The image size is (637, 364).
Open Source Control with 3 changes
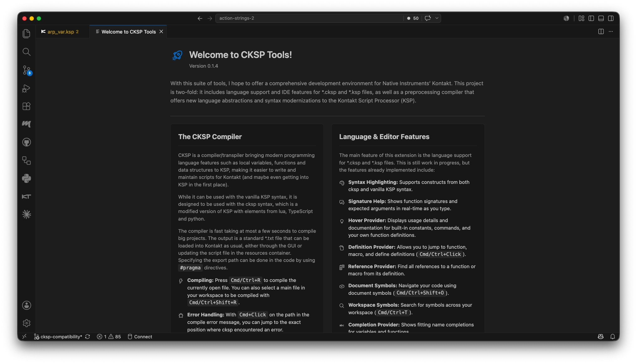click(27, 70)
